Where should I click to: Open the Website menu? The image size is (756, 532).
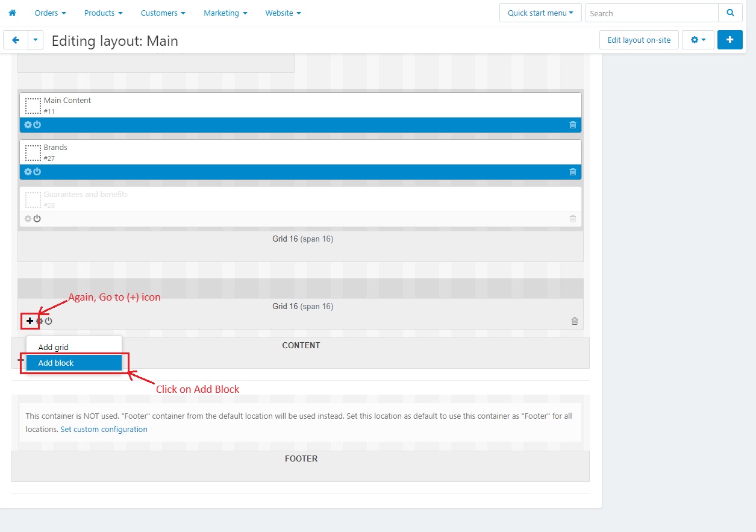coord(283,13)
